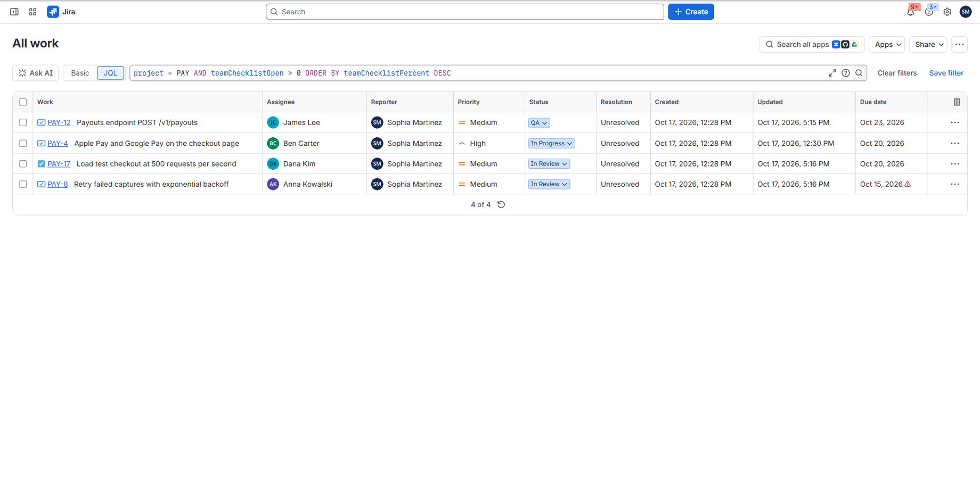Open the column configuration icon
This screenshot has width=980, height=479.
coord(957,102)
